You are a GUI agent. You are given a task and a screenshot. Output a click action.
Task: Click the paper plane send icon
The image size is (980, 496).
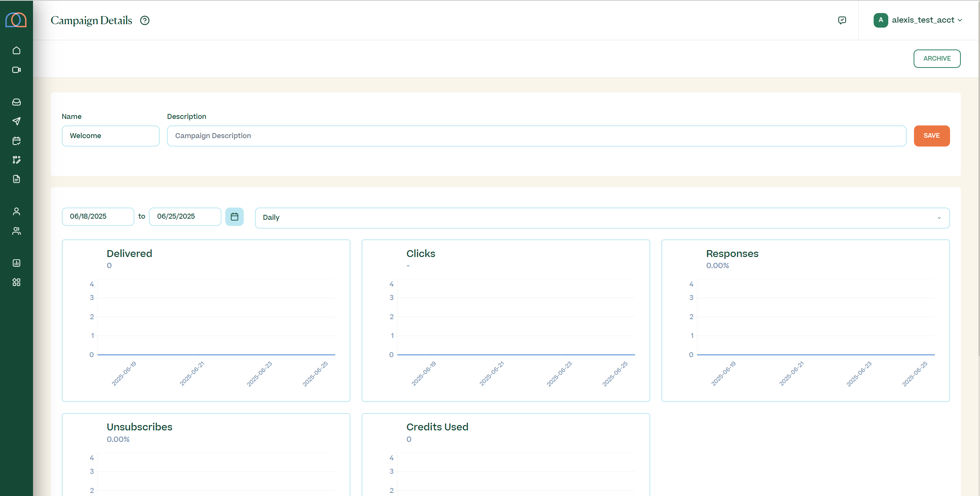pos(17,121)
